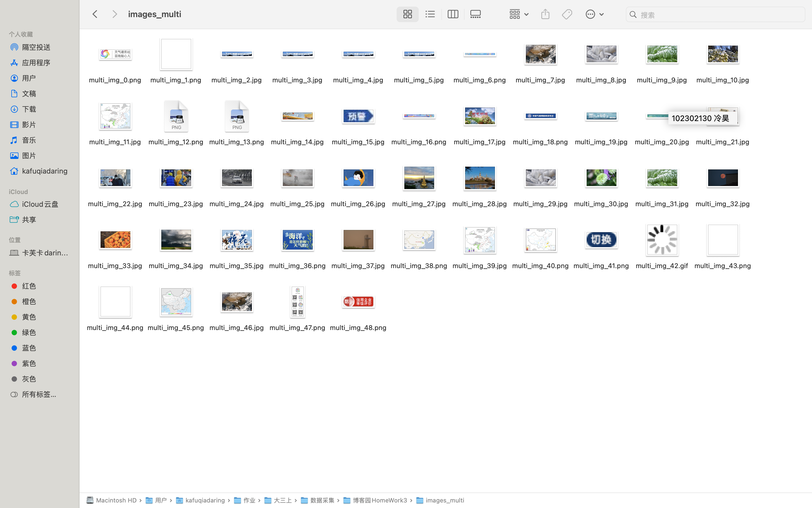Image resolution: width=812 pixels, height=508 pixels.
Task: Switch to icon view mode
Action: point(407,14)
